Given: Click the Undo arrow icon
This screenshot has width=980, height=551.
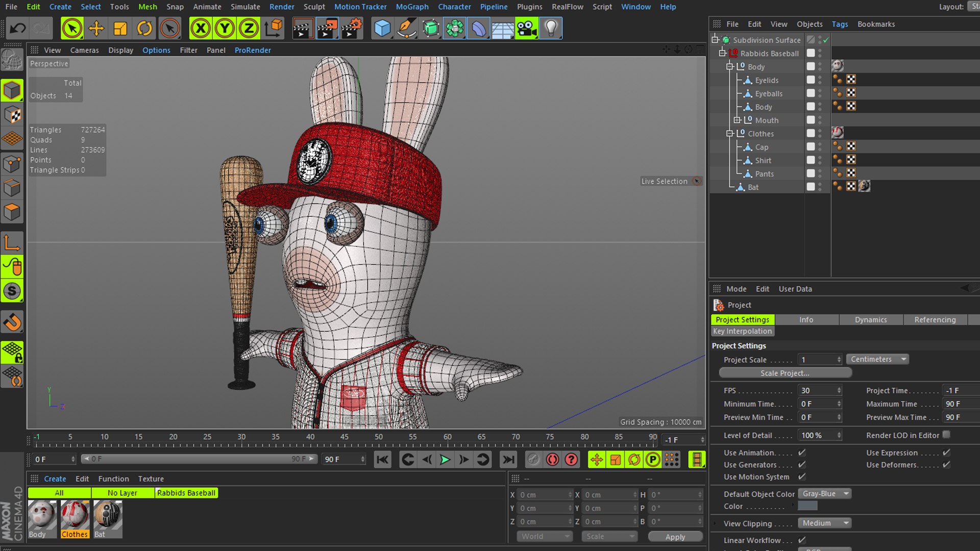Looking at the screenshot, I should (x=18, y=28).
